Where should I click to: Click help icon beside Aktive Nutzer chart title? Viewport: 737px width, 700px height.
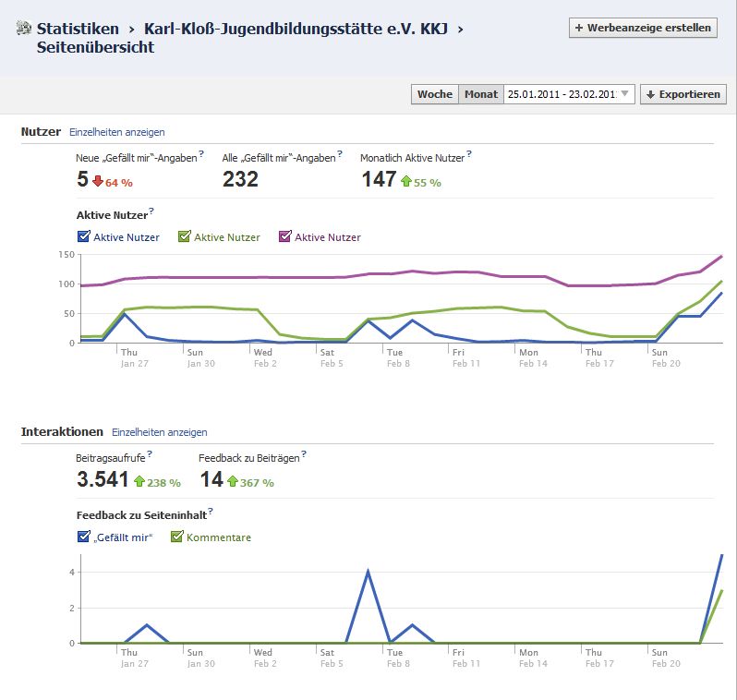pos(151,212)
